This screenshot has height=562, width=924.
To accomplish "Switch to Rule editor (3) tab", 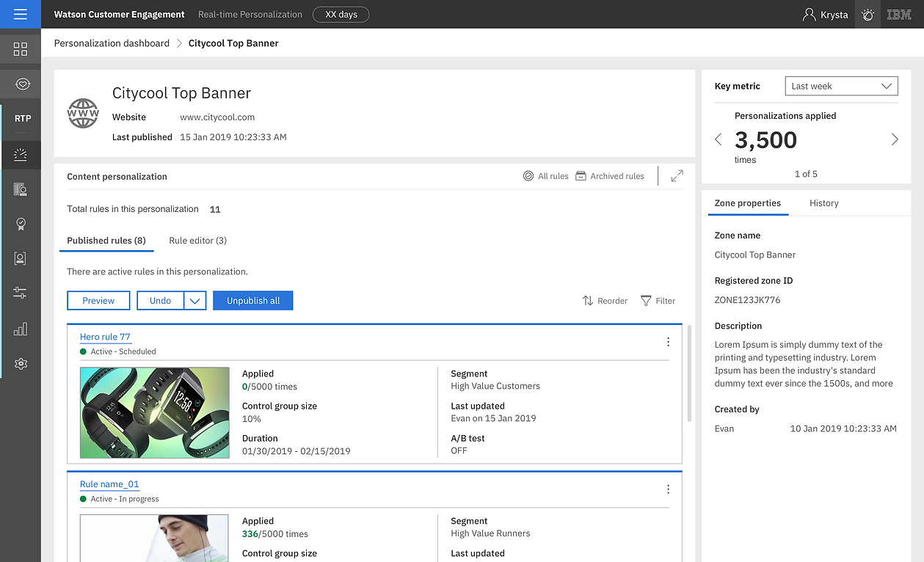I will point(197,241).
